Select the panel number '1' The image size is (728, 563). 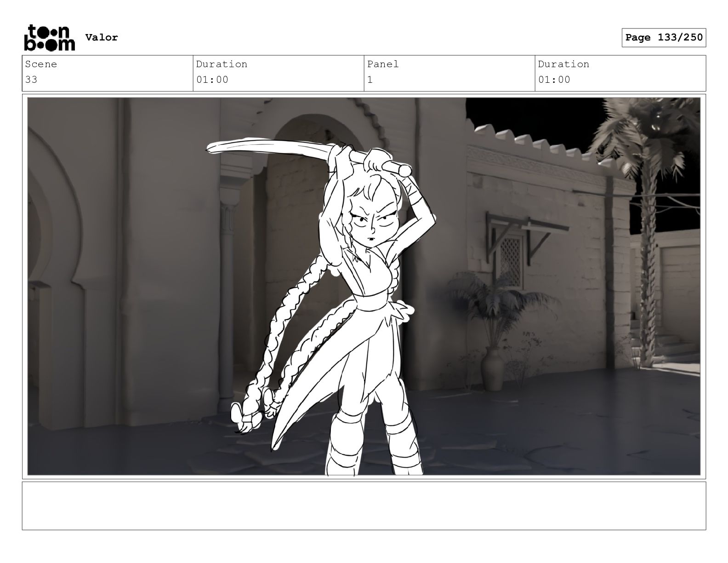pos(370,80)
